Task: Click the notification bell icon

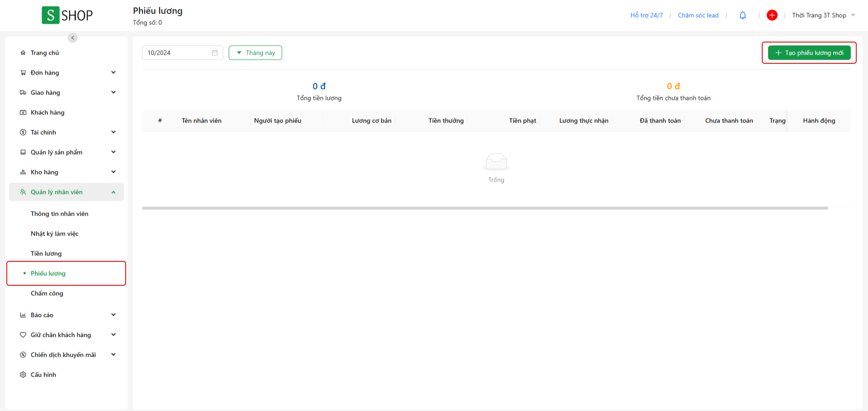Action: click(742, 15)
